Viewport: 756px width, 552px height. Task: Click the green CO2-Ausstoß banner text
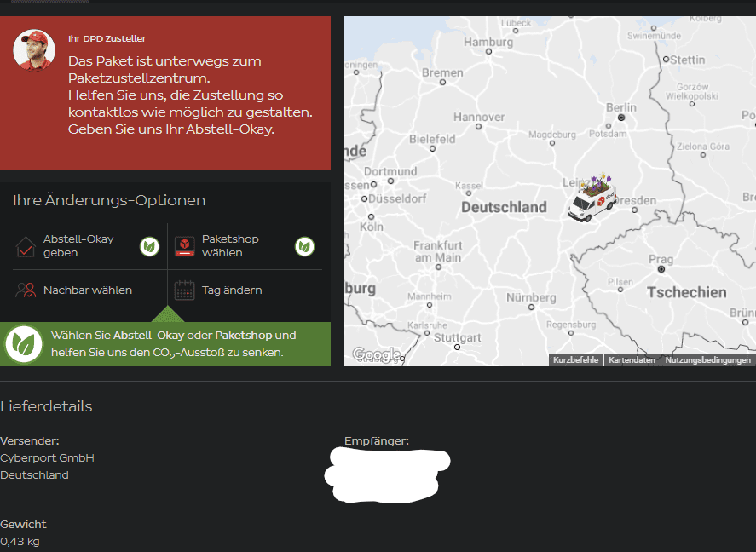174,344
